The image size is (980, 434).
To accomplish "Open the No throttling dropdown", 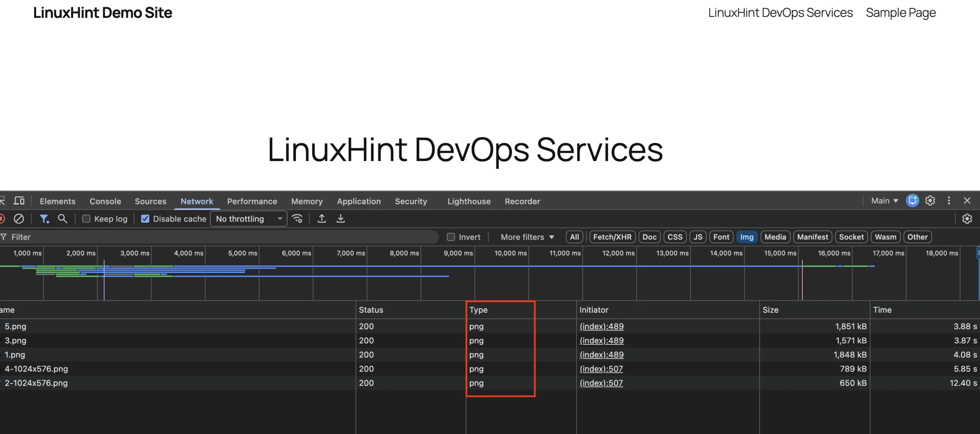I will (x=248, y=219).
